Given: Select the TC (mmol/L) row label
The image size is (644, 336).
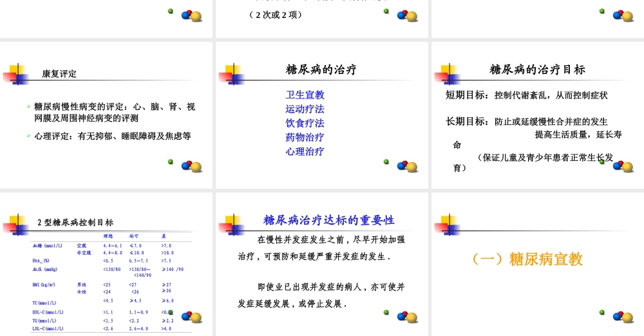Looking at the screenshot, I should (x=44, y=303).
